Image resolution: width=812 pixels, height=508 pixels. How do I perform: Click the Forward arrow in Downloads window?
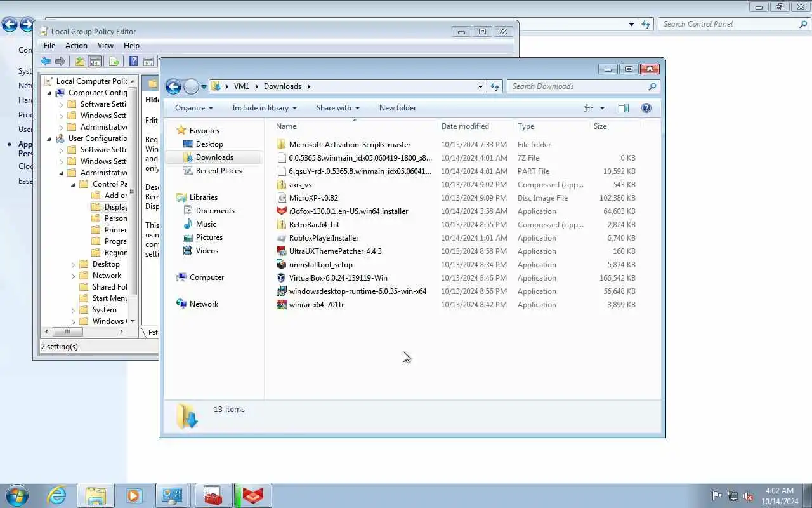(x=191, y=87)
